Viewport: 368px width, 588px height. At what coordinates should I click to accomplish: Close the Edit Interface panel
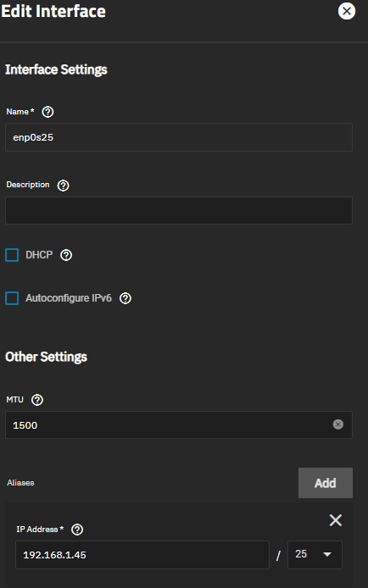[x=347, y=11]
